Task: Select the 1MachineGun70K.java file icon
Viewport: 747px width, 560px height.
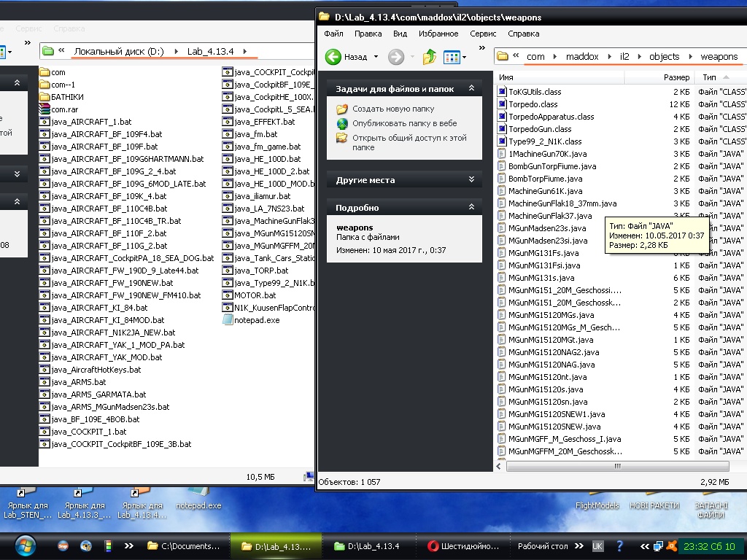Action: [x=502, y=153]
